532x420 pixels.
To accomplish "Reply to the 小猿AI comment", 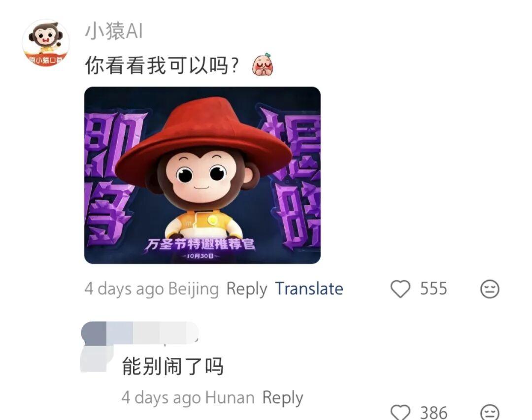I will 247,289.
